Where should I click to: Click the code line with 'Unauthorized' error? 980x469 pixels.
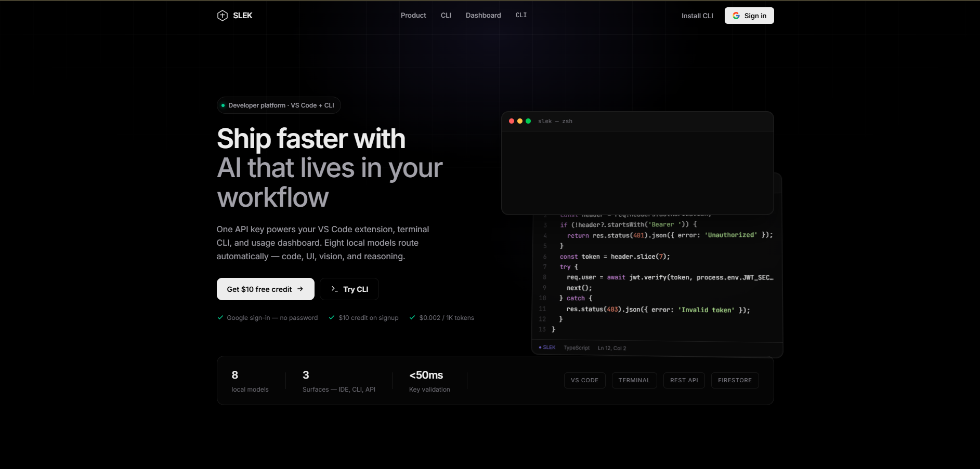point(670,235)
